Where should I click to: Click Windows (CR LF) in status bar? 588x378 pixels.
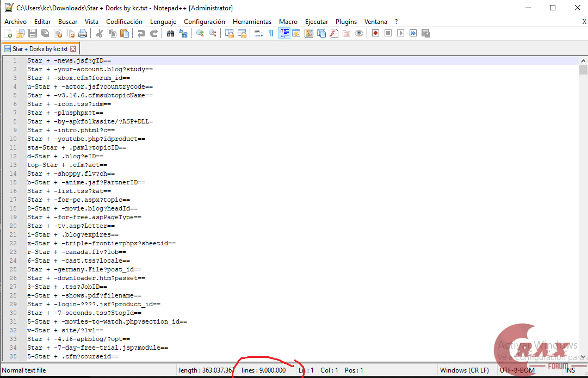coord(464,370)
